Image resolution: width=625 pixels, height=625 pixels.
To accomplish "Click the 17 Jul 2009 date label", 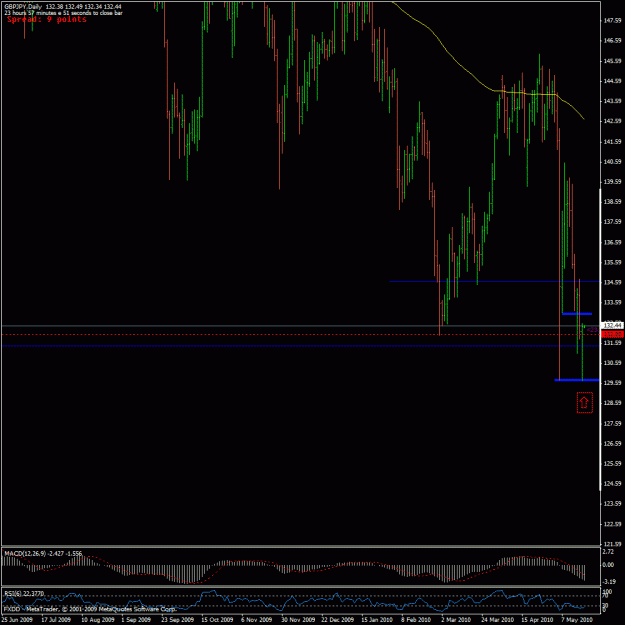I will tap(56, 620).
